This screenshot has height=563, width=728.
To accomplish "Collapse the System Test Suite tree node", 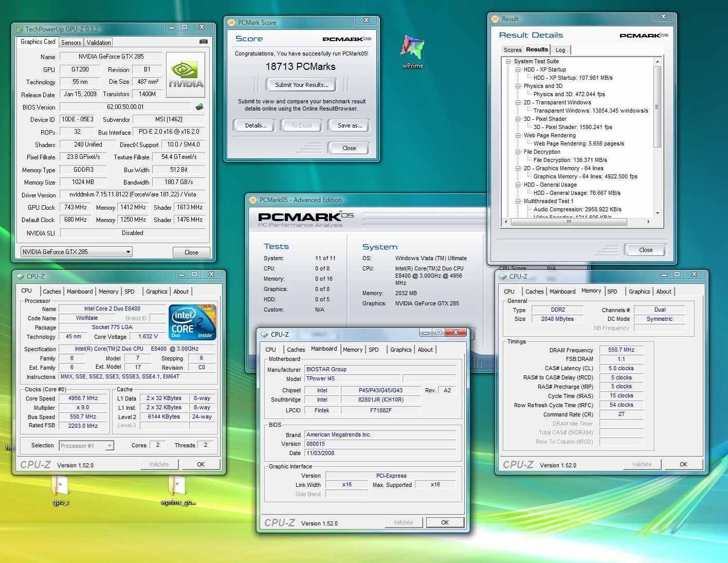I will pyautogui.click(x=508, y=61).
